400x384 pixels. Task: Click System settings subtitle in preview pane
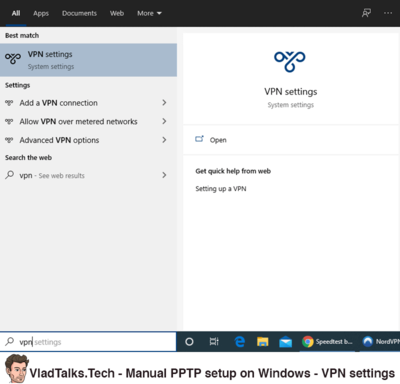[291, 105]
